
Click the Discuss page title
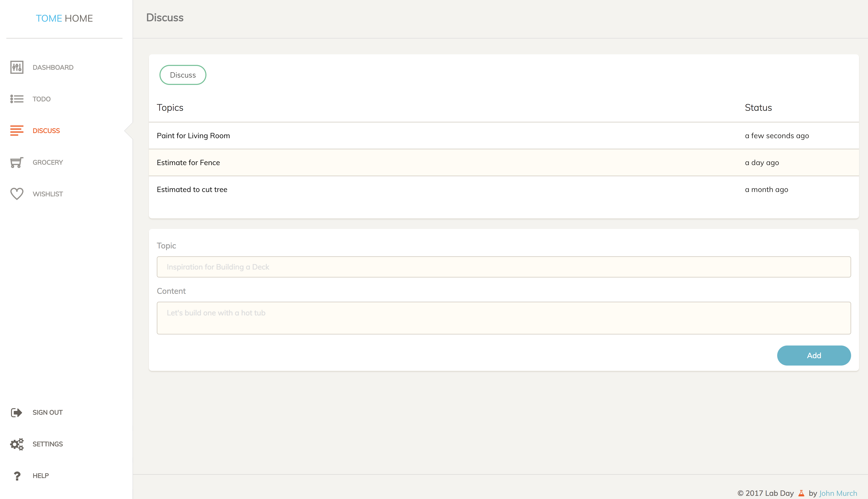point(165,17)
